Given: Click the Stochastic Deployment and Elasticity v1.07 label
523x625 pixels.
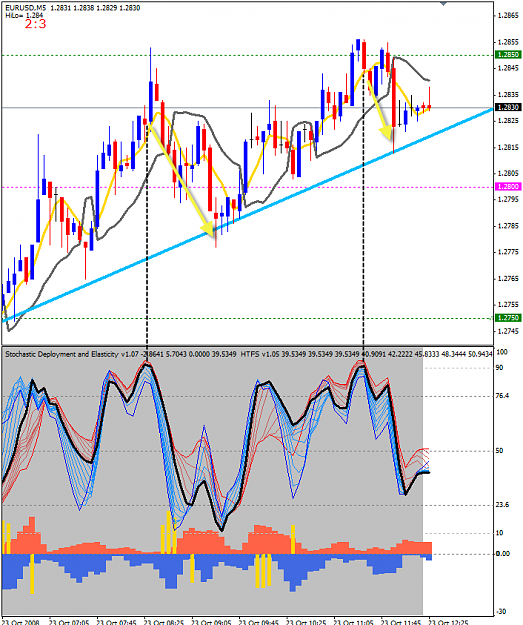Looking at the screenshot, I should 71,354.
